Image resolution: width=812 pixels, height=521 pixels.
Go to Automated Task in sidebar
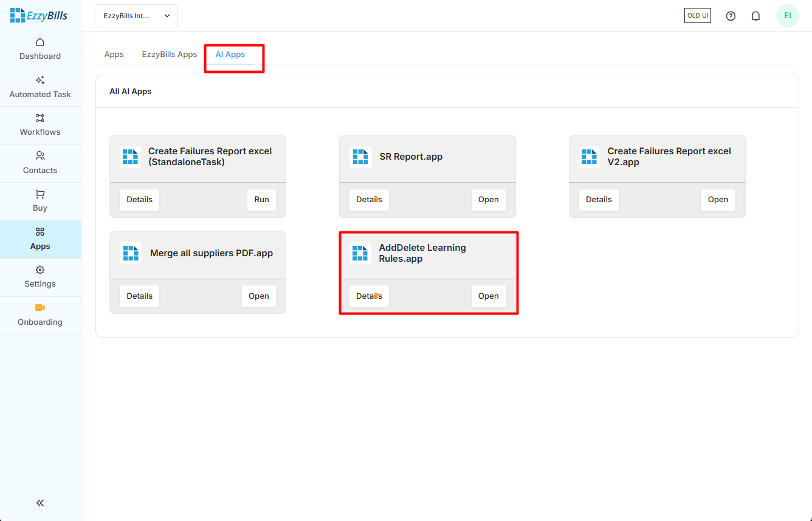pyautogui.click(x=40, y=87)
